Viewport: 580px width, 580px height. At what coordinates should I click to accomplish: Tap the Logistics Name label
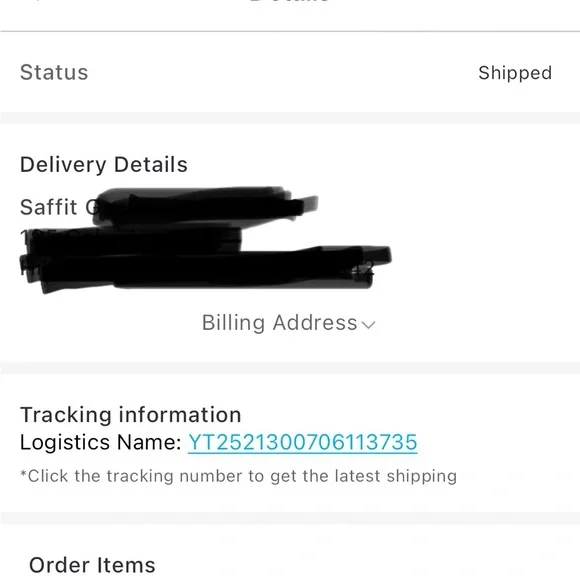[101, 442]
